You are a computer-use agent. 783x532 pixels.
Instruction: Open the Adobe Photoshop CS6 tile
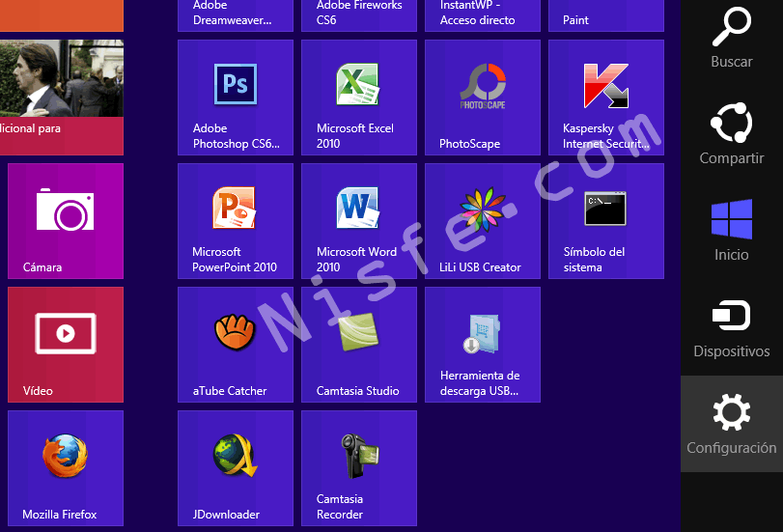(x=236, y=98)
